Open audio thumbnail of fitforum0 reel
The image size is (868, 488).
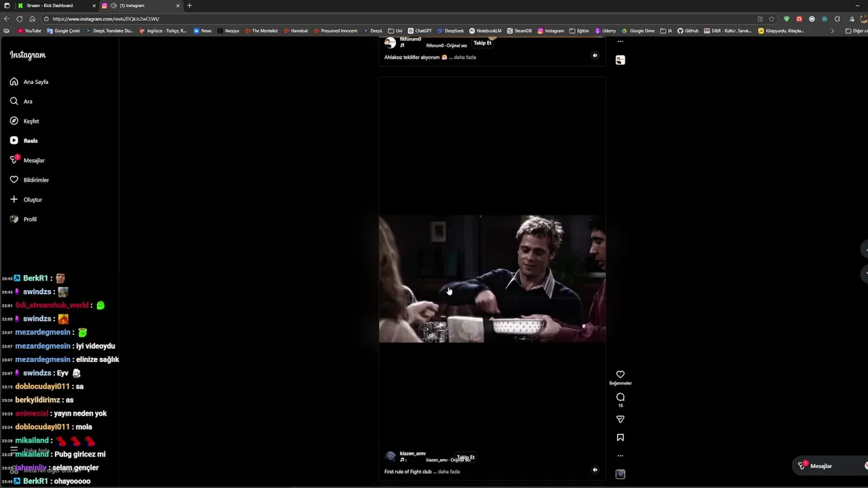[620, 60]
